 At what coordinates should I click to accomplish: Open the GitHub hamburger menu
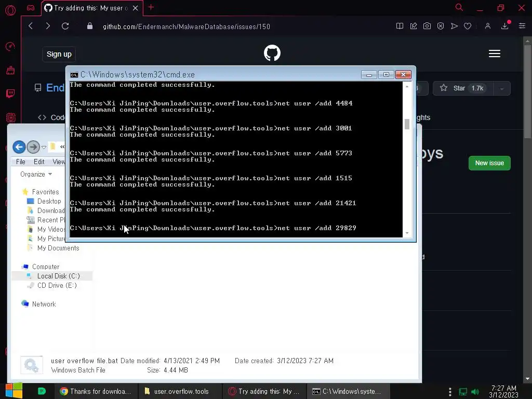(x=495, y=54)
